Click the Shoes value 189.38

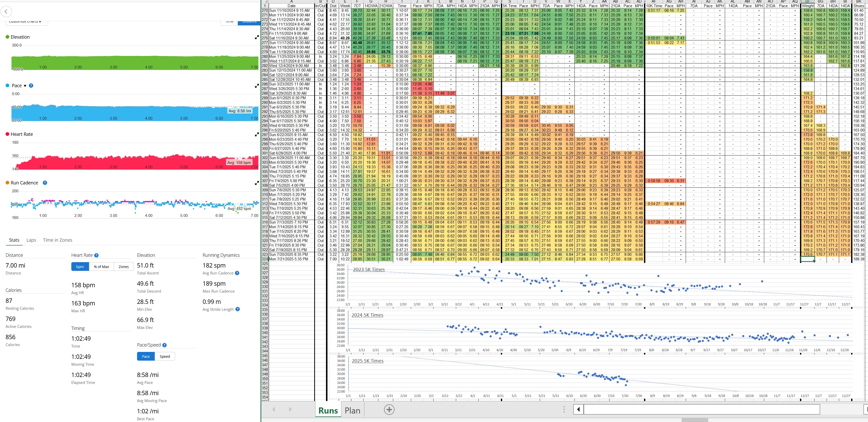pos(859,259)
